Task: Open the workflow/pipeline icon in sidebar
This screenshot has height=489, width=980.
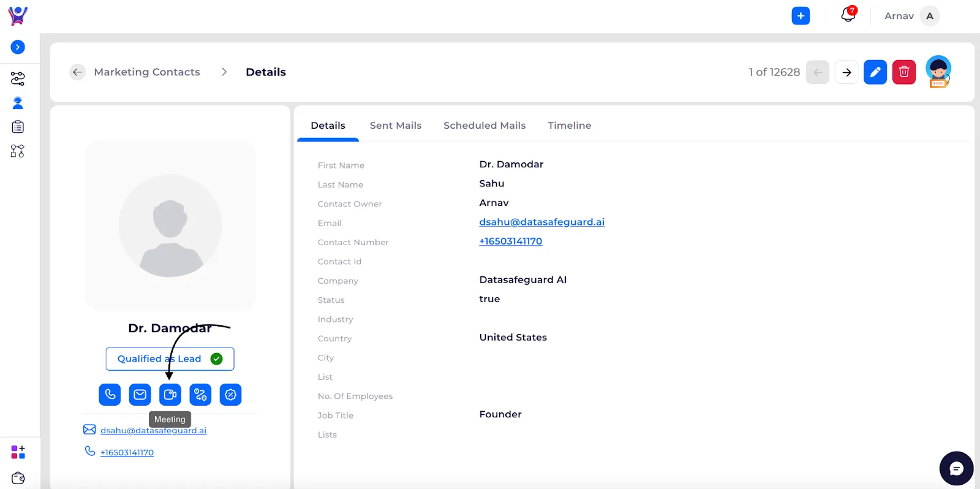Action: coord(18,78)
